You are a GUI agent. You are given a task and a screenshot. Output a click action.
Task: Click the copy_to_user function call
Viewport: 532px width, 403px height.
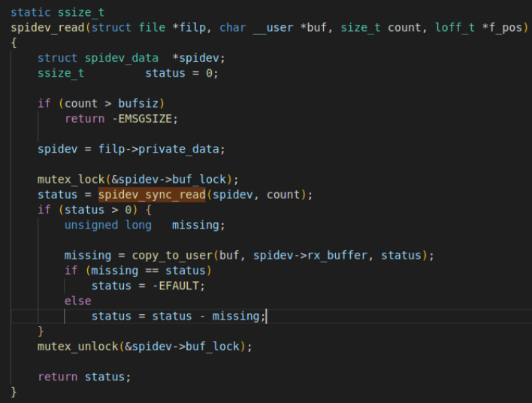(172, 256)
